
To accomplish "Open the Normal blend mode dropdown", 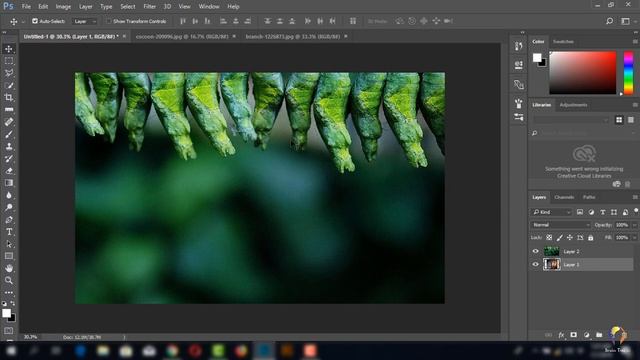I will (560, 225).
